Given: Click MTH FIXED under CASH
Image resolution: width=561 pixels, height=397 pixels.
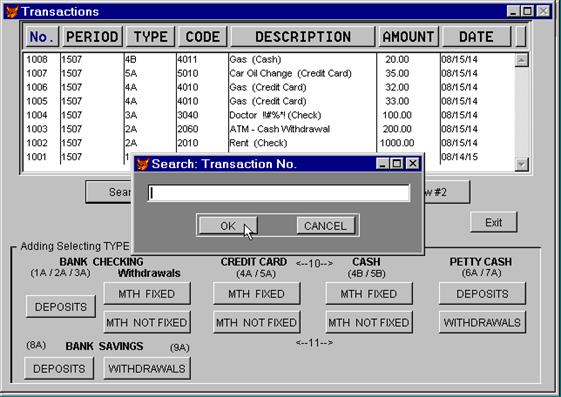Looking at the screenshot, I should (x=369, y=294).
